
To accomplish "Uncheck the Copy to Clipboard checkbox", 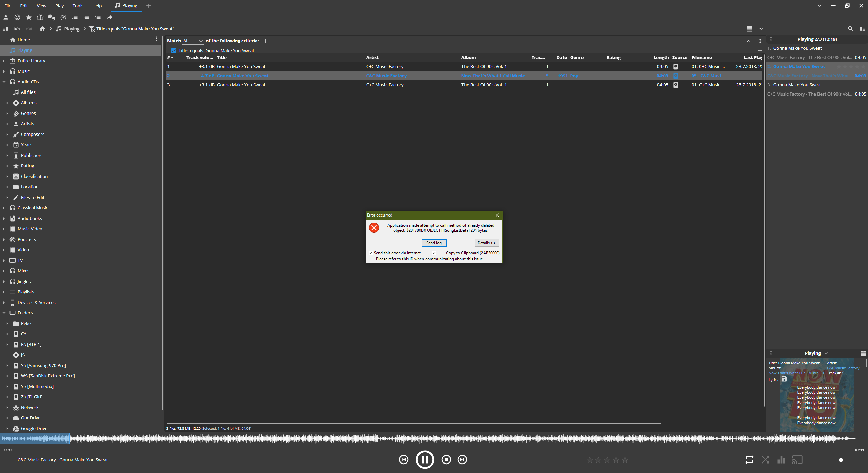I will pyautogui.click(x=434, y=253).
